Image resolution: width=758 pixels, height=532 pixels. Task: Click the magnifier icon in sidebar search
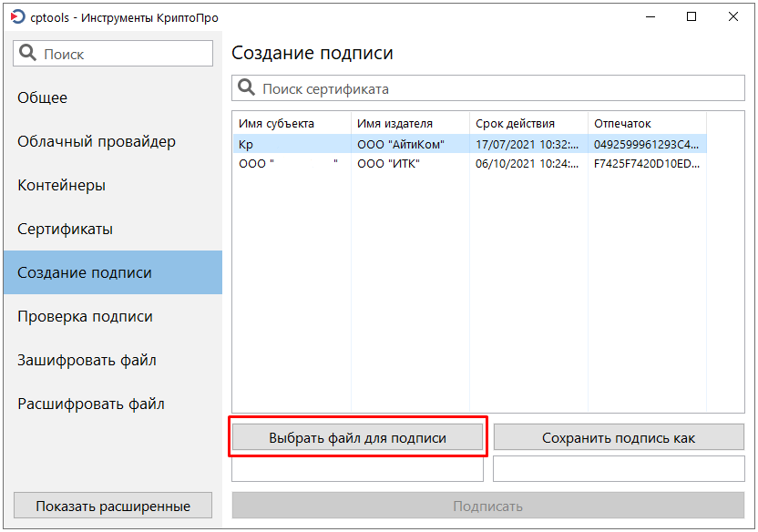click(x=27, y=54)
